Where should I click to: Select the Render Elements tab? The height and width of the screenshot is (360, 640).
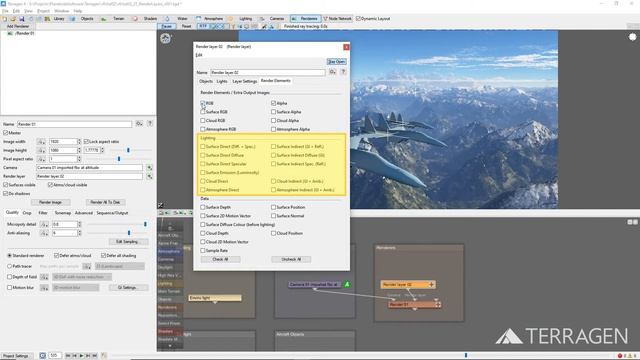pos(276,81)
